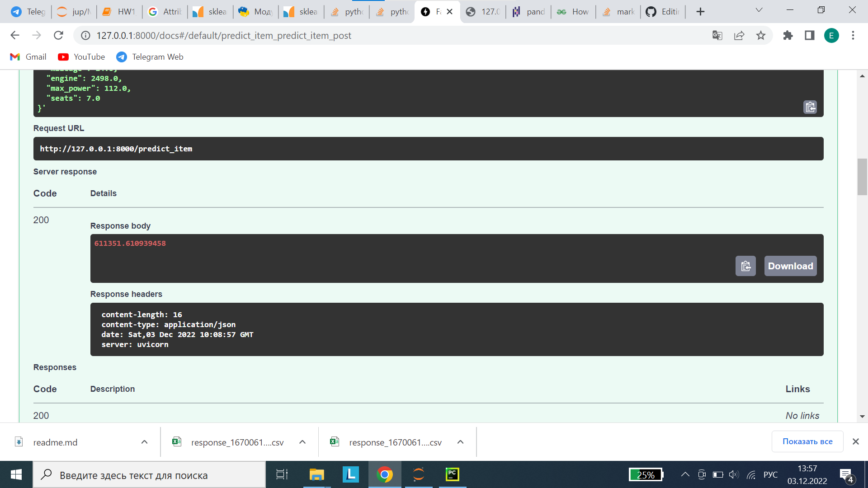The height and width of the screenshot is (488, 868).
Task: Copy the curl command to clipboard
Action: point(810,107)
